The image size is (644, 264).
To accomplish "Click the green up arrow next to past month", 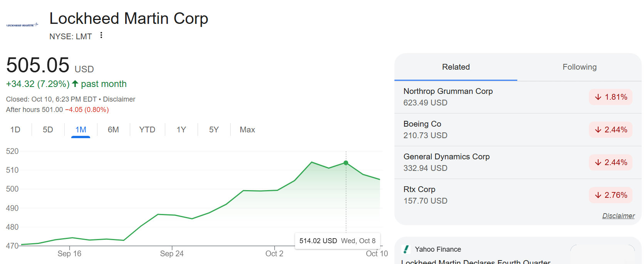I will coord(75,84).
